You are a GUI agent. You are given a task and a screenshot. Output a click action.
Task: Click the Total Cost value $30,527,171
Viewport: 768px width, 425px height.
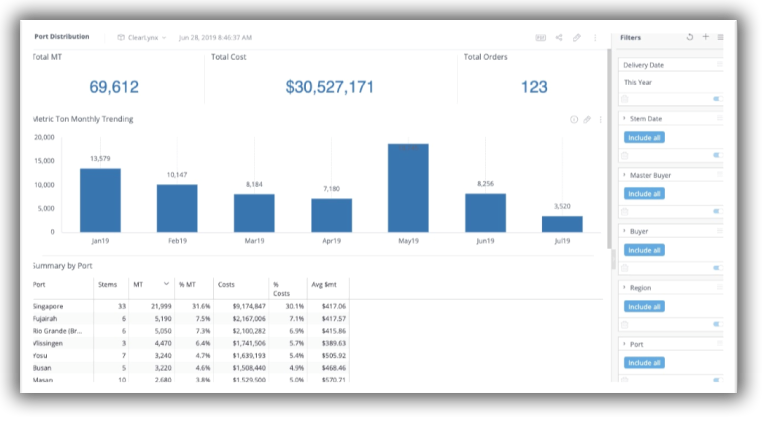(x=330, y=87)
